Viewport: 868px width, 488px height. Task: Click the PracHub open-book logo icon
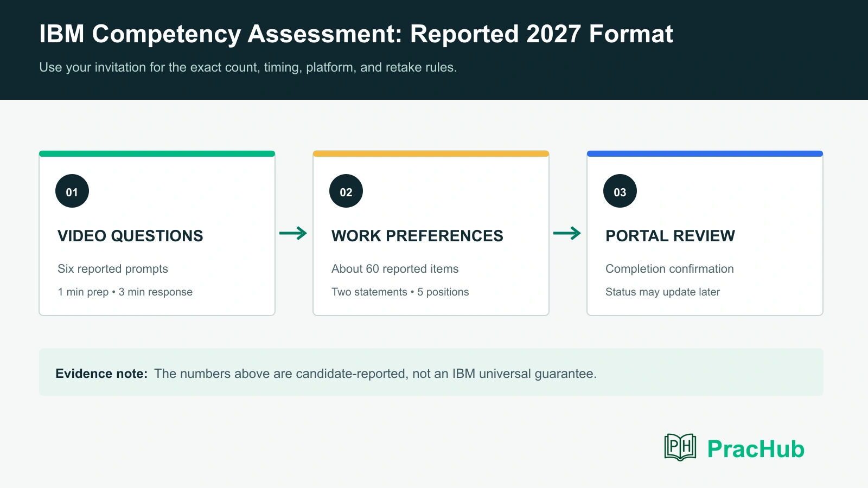680,447
